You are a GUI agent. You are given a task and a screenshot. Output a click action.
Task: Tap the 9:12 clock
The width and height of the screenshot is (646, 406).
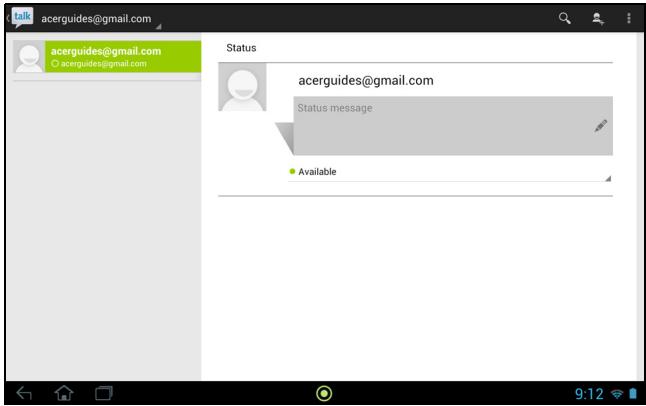[589, 394]
